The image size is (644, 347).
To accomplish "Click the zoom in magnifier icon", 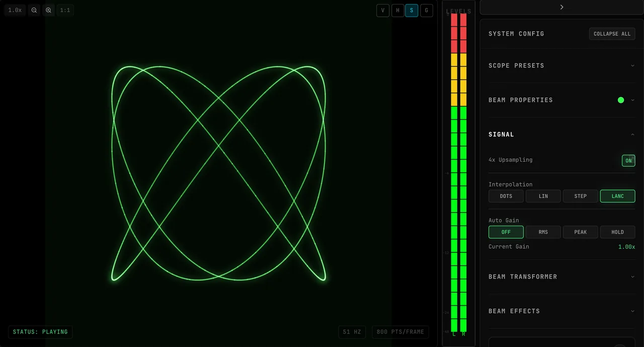I will 48,10.
